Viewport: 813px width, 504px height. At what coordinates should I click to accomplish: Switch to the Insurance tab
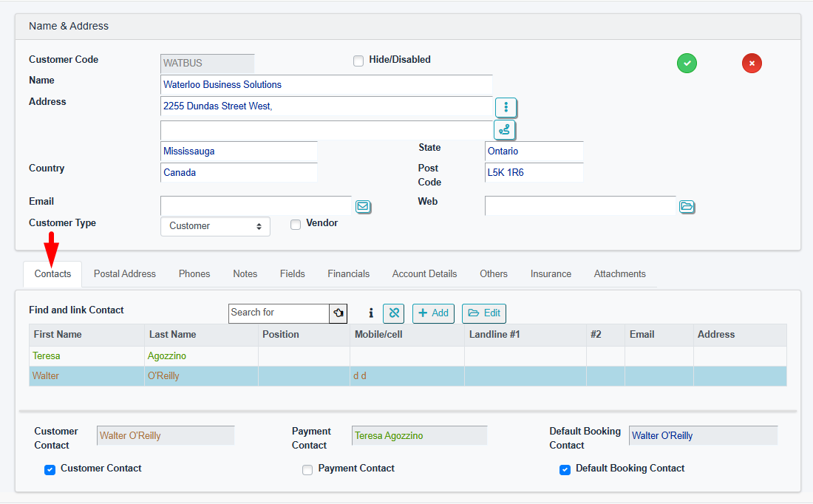click(x=551, y=273)
